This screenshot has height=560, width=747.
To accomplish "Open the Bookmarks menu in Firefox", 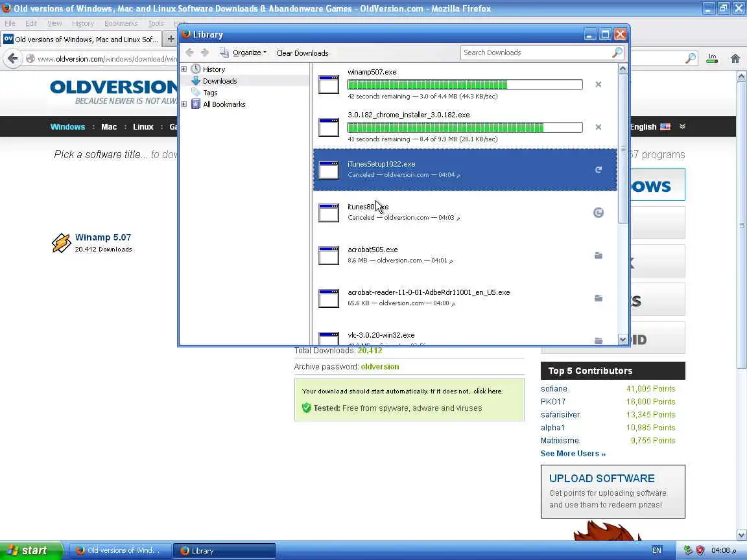I will [x=121, y=23].
